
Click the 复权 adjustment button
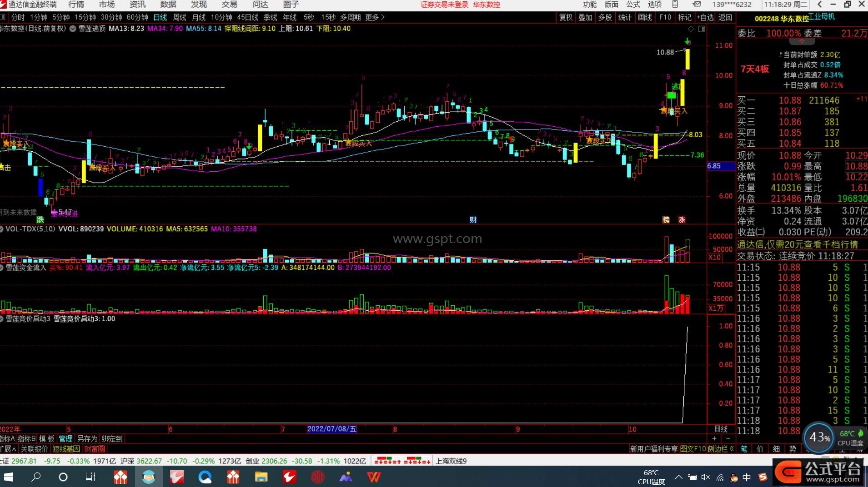(566, 17)
